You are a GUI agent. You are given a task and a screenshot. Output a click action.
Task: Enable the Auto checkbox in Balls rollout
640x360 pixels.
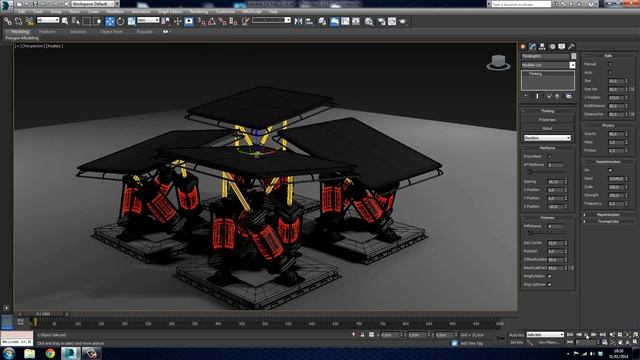coord(610,72)
